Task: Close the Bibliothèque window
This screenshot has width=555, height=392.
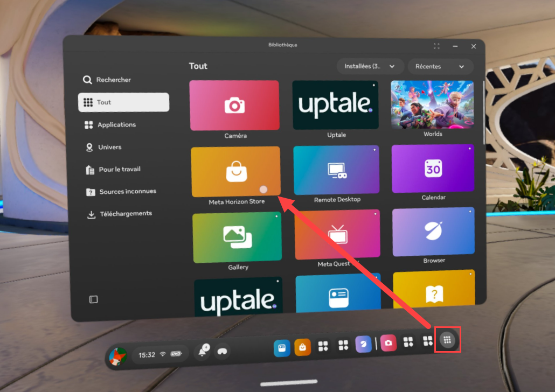Action: point(474,46)
